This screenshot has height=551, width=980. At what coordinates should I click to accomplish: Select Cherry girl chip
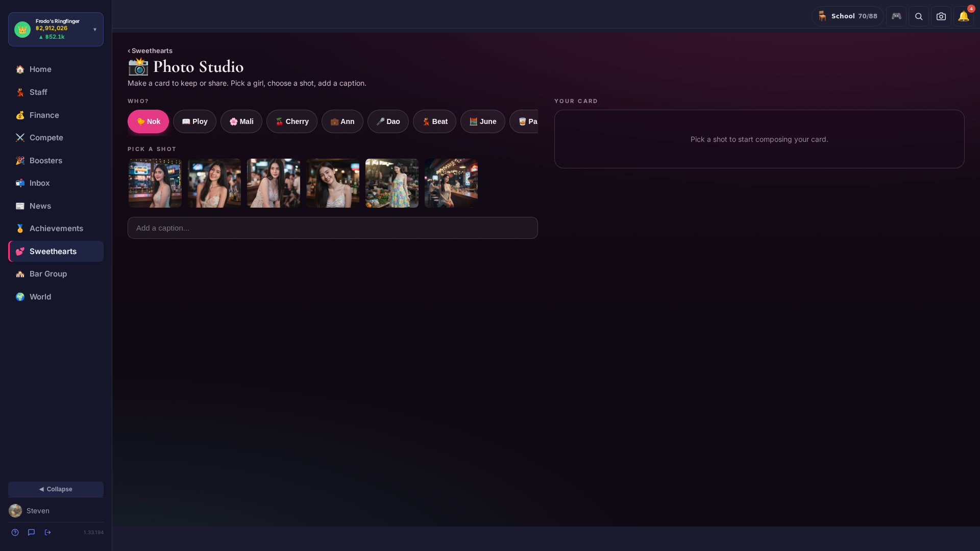292,121
